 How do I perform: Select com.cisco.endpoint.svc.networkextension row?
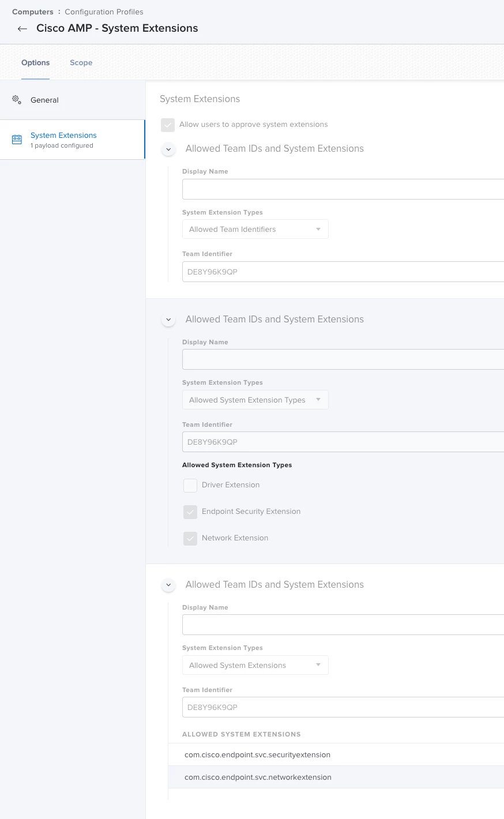[336, 777]
